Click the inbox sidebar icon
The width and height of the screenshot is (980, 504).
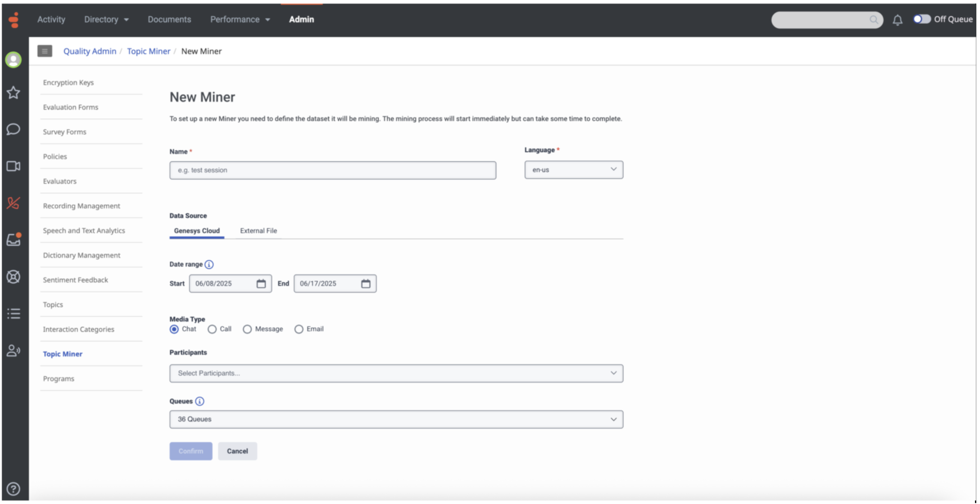pos(13,239)
